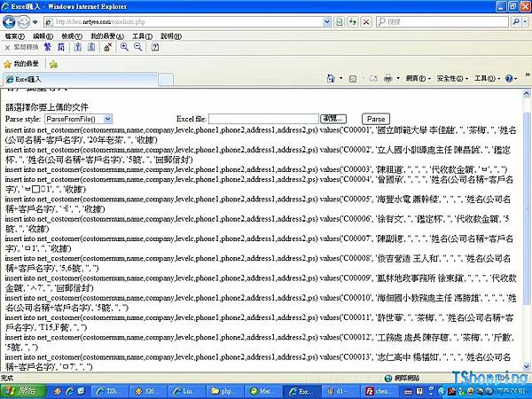
Task: Click page scrollbar up arrow
Action: pos(527,93)
